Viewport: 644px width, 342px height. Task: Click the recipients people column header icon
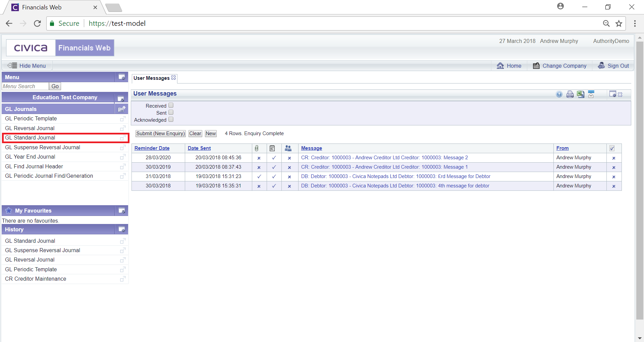288,148
